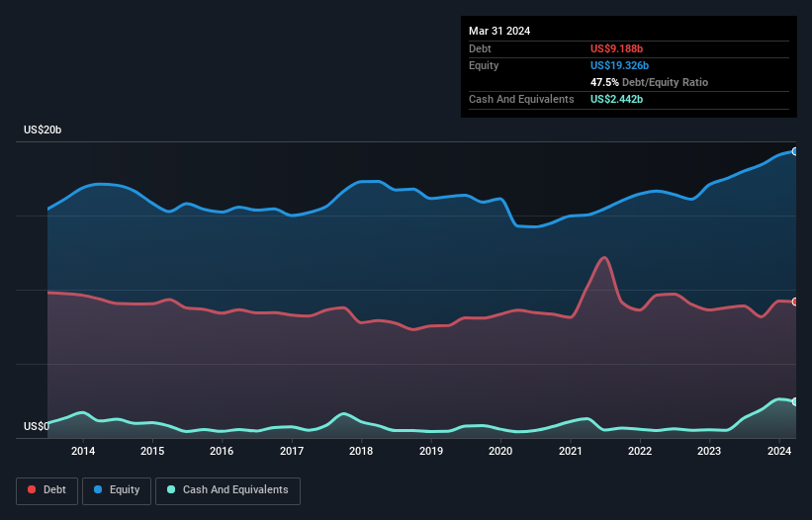This screenshot has width=812, height=520.
Task: Click the blue Equity legend dot
Action: pos(98,489)
